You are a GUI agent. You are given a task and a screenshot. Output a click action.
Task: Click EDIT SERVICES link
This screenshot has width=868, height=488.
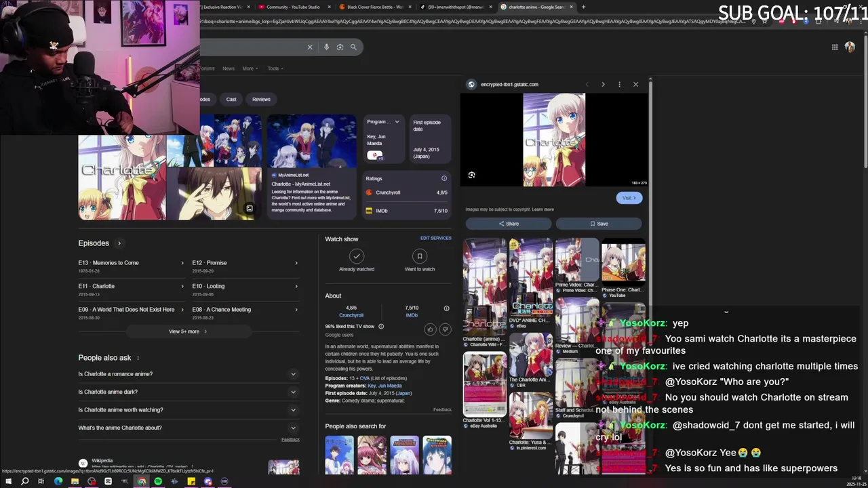[x=435, y=238]
